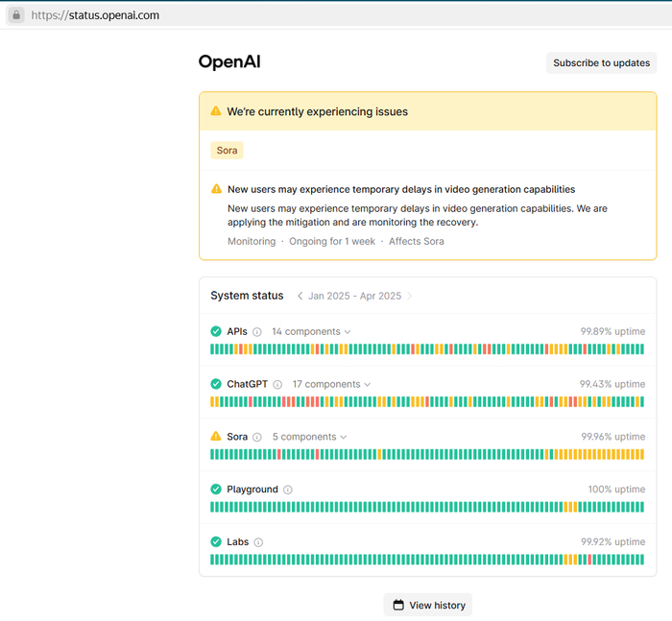
Task: Click the green check icon for ChatGPT
Action: 216,384
